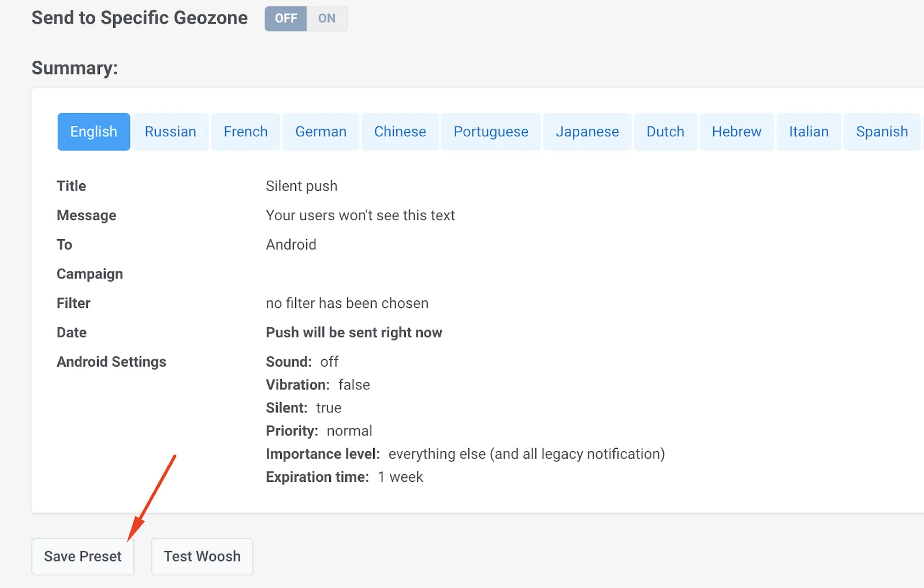Image resolution: width=924 pixels, height=588 pixels.
Task: Turn ON Send to Specific Geozone
Action: [x=327, y=18]
